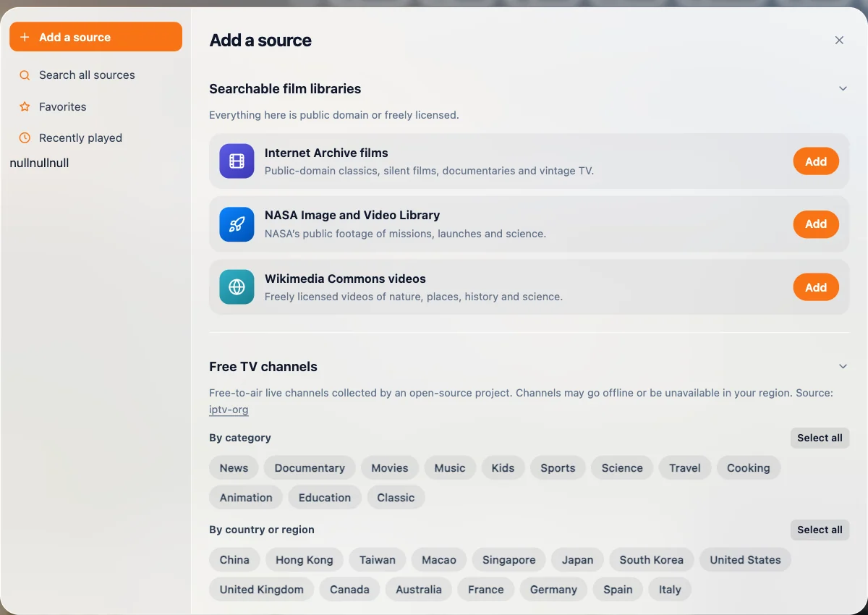
Task: Click the NASA rocket icon
Action: (x=237, y=224)
